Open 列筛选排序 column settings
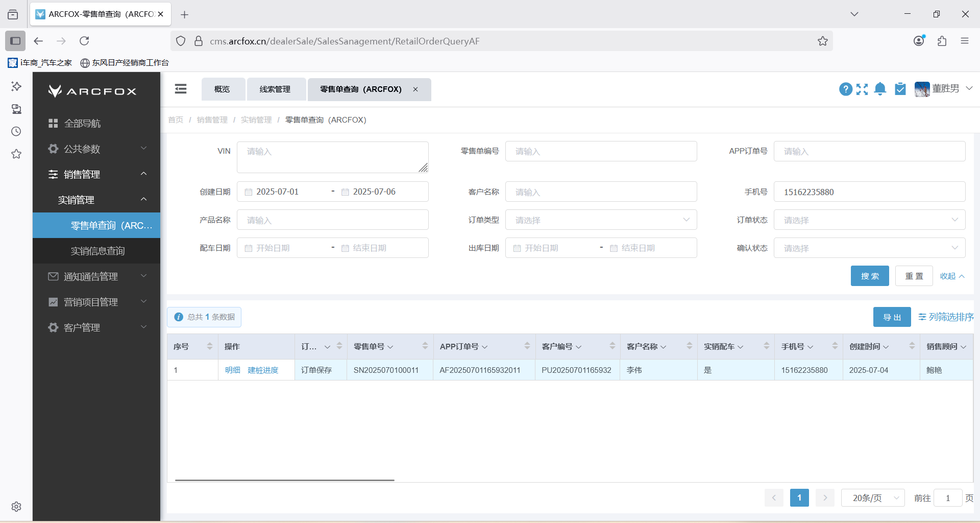 pos(946,317)
